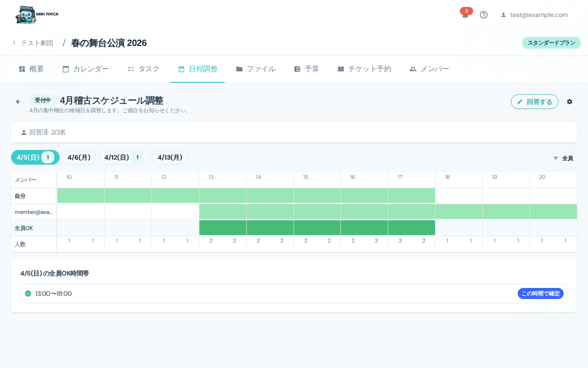This screenshot has width=588, height=368.
Task: Select the カレンダー tab icon
Action: [65, 69]
